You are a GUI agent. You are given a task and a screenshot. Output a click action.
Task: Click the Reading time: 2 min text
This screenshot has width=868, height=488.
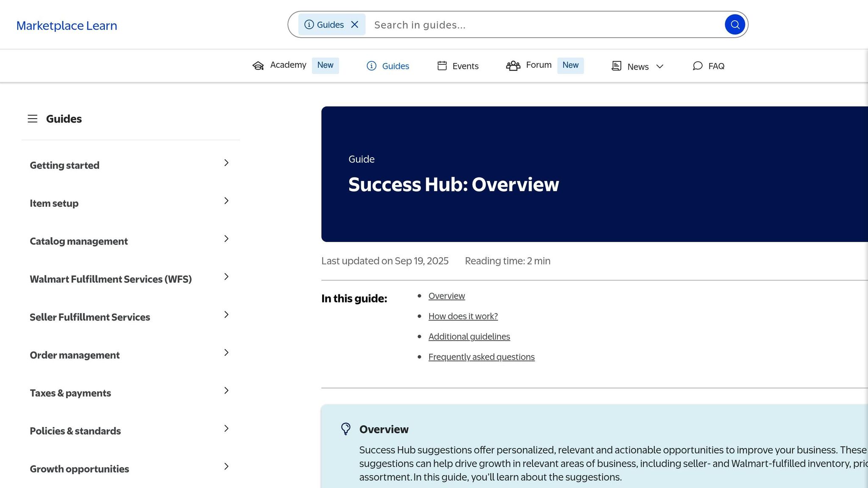[508, 261]
